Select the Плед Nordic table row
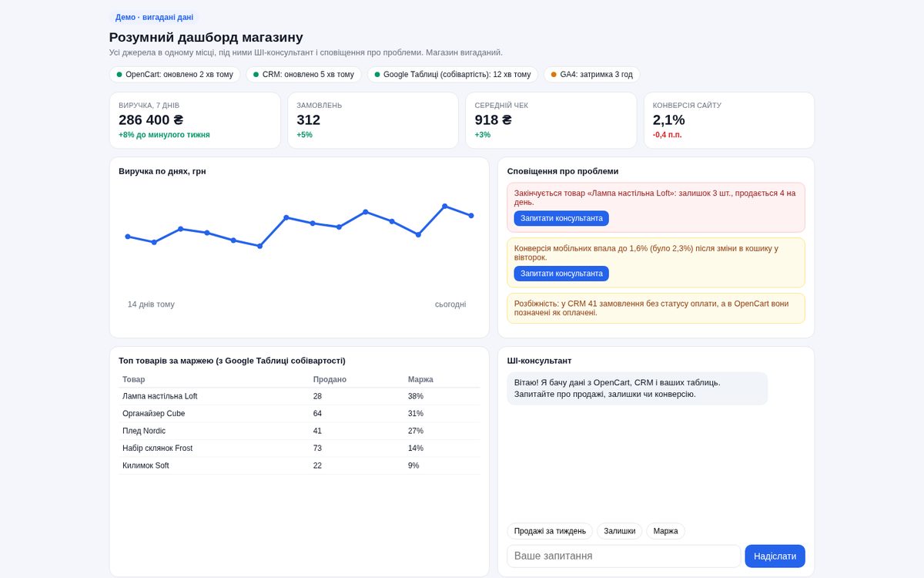 pyautogui.click(x=300, y=431)
